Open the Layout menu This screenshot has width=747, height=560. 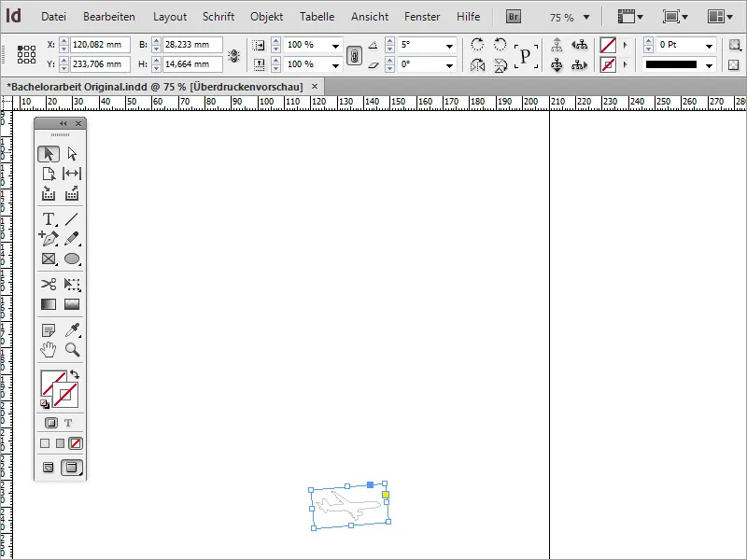click(170, 17)
